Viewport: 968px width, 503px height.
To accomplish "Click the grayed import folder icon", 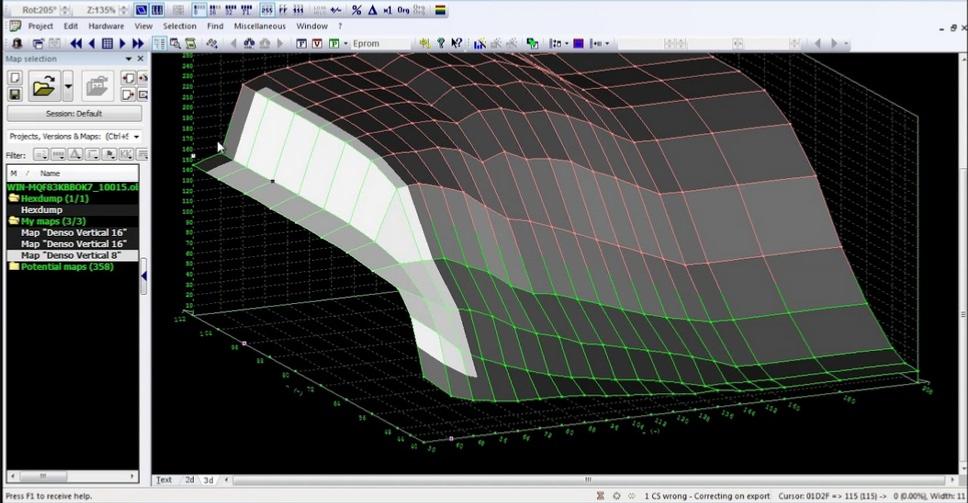I will coord(97,86).
